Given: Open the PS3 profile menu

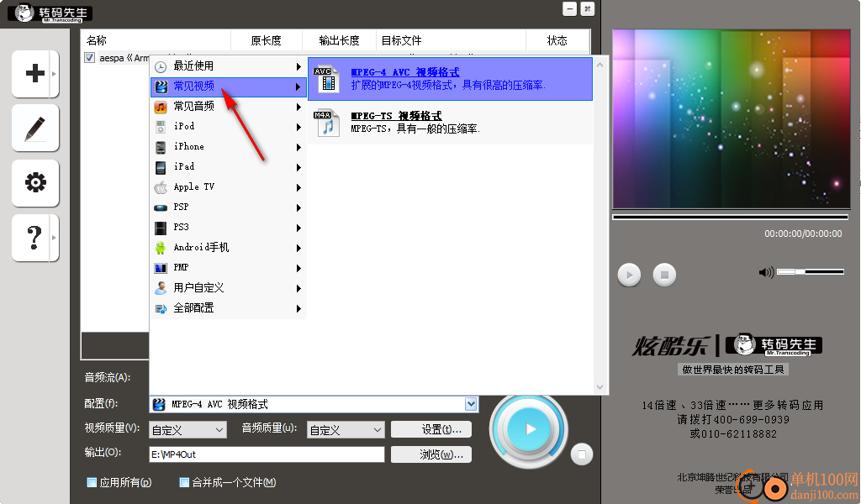Looking at the screenshot, I should point(228,228).
